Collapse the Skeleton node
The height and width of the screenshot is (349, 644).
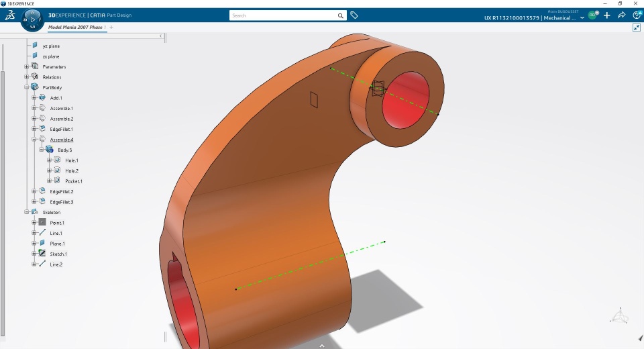coord(27,212)
